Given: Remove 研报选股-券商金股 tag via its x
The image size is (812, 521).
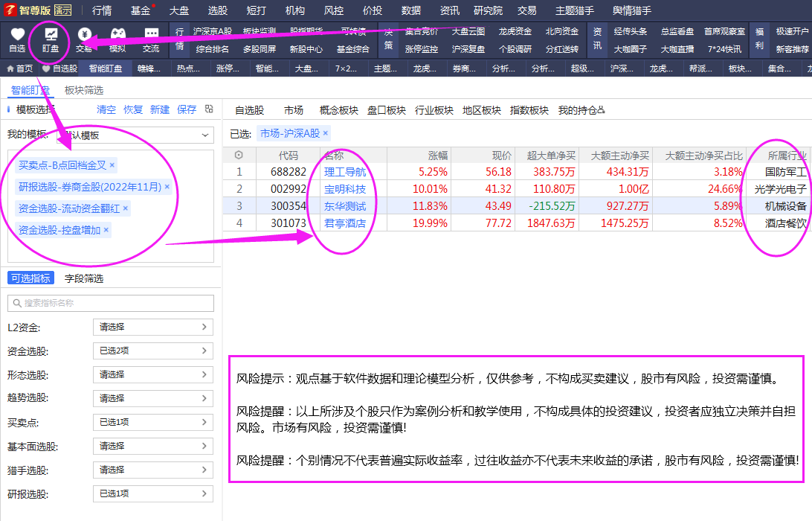Looking at the screenshot, I should (167, 187).
